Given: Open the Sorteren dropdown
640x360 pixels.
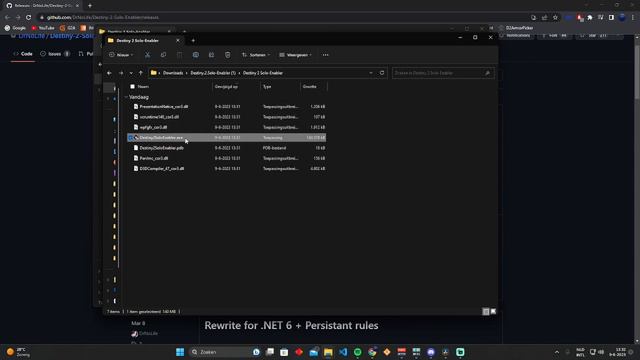Looking at the screenshot, I should pos(256,55).
